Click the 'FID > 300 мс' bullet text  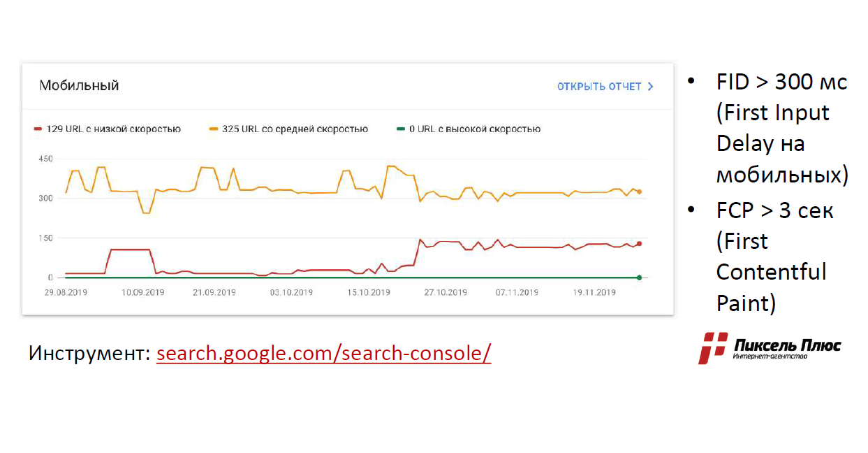point(781,82)
